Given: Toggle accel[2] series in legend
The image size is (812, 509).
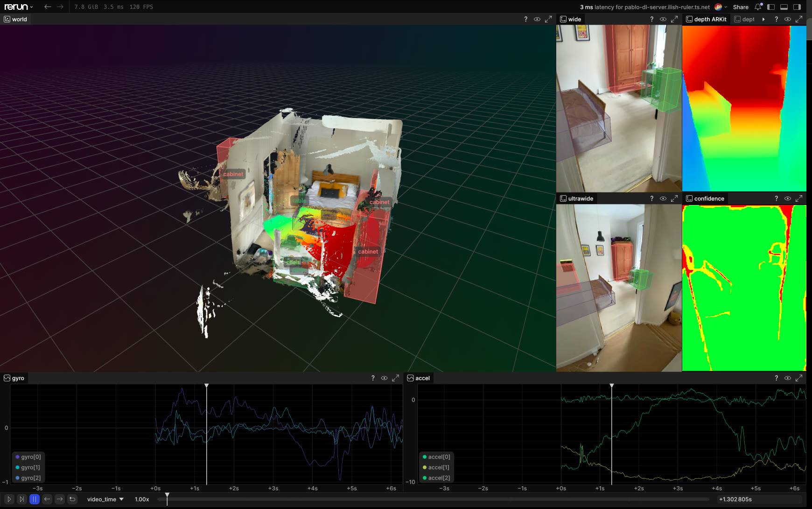Looking at the screenshot, I should pyautogui.click(x=436, y=478).
